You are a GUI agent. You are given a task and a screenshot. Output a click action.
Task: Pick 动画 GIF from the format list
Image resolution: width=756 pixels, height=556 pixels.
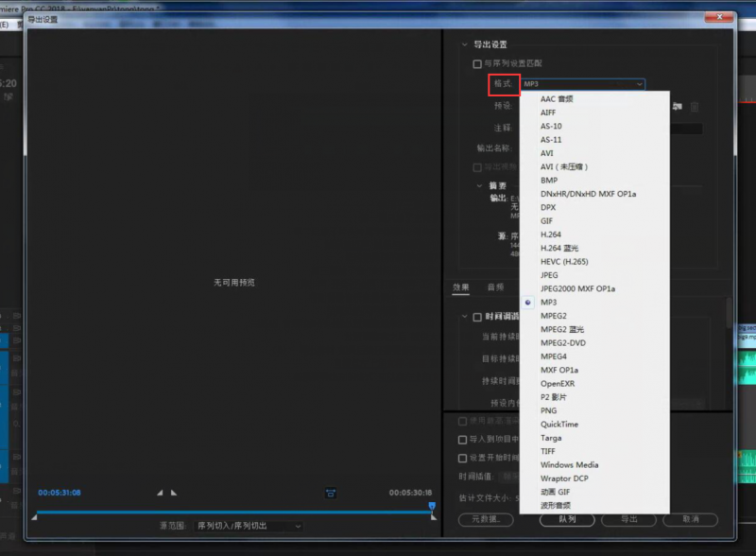click(x=558, y=492)
